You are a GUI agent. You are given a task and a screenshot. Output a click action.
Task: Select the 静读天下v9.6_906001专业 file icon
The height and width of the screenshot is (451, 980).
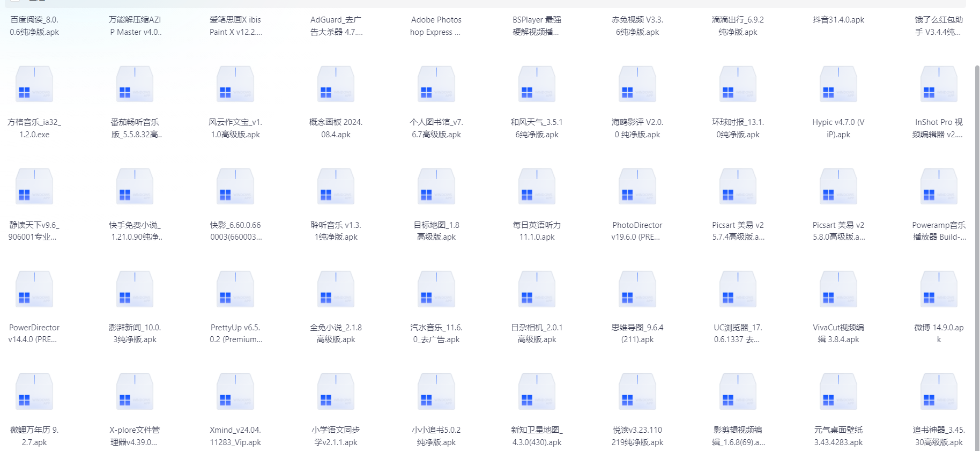click(34, 187)
